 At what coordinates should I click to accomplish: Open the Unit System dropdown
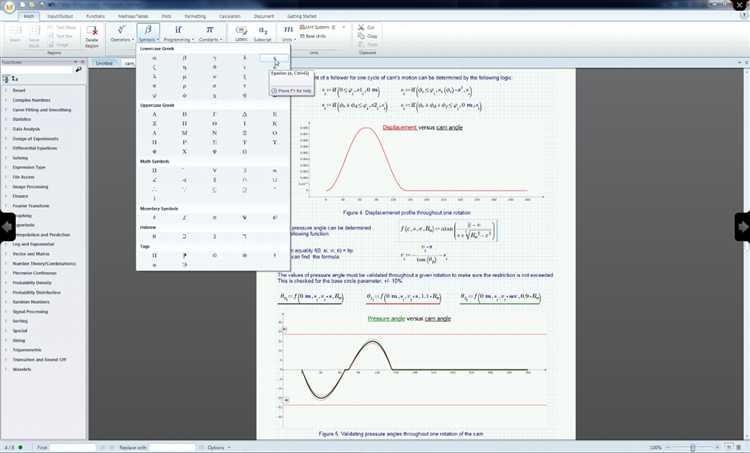pyautogui.click(x=343, y=27)
